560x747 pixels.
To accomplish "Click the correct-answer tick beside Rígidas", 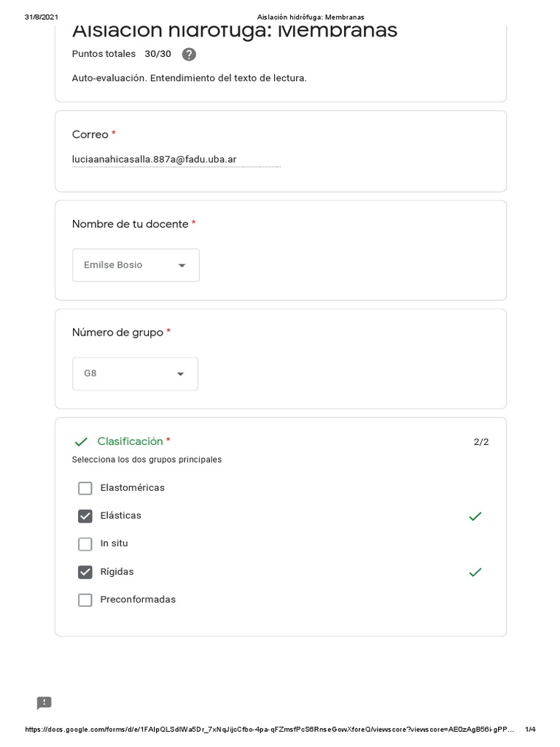I will coord(475,573).
